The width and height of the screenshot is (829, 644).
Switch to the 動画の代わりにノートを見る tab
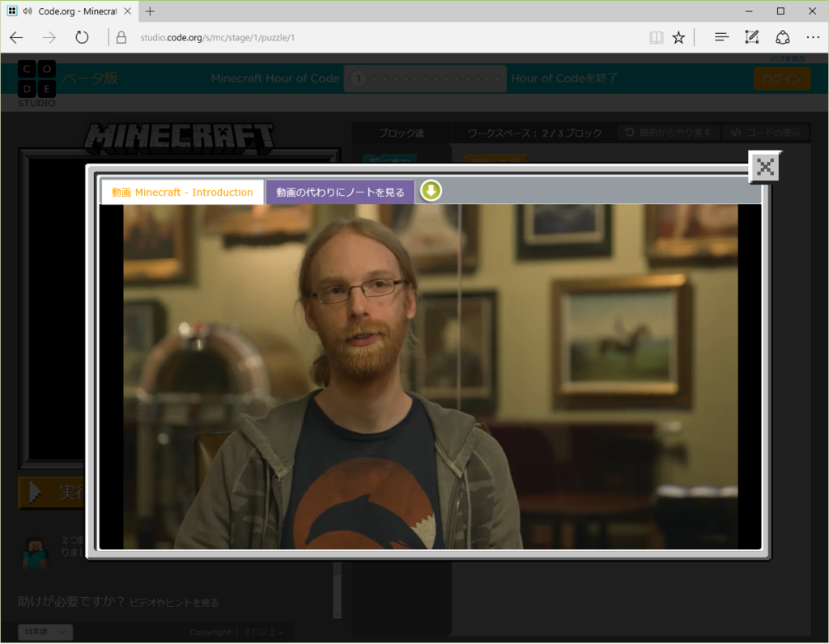(x=340, y=193)
